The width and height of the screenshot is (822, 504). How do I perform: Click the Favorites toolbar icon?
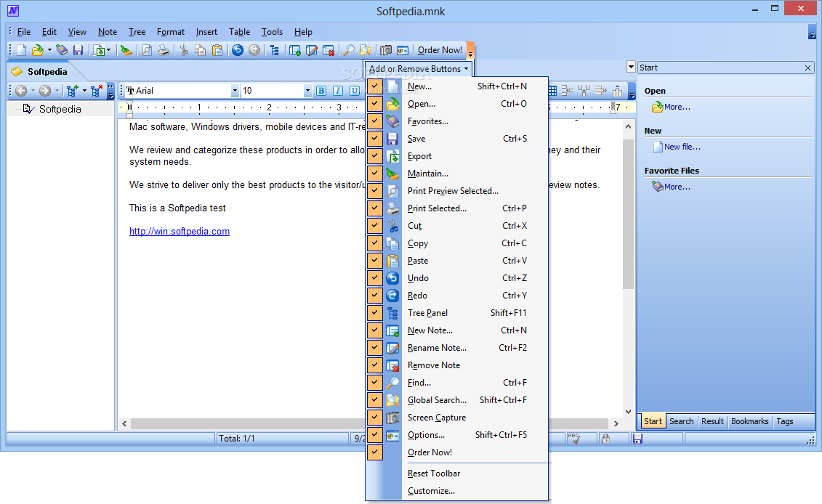coord(62,50)
